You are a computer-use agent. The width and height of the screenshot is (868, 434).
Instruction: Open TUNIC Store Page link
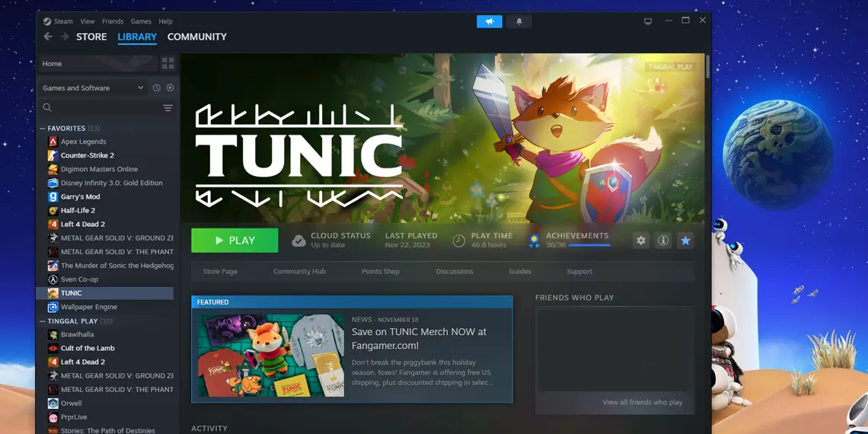tap(220, 271)
